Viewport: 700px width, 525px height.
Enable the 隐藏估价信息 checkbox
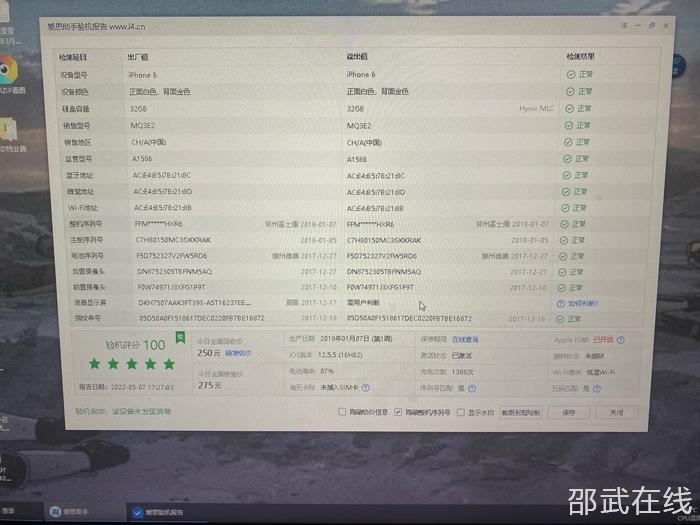coord(342,412)
